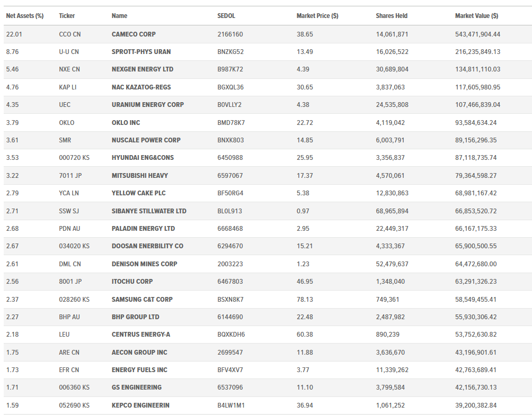This screenshot has height=415, width=532.
Task: Select SEDOL code BNZKG52
Action: (x=230, y=52)
